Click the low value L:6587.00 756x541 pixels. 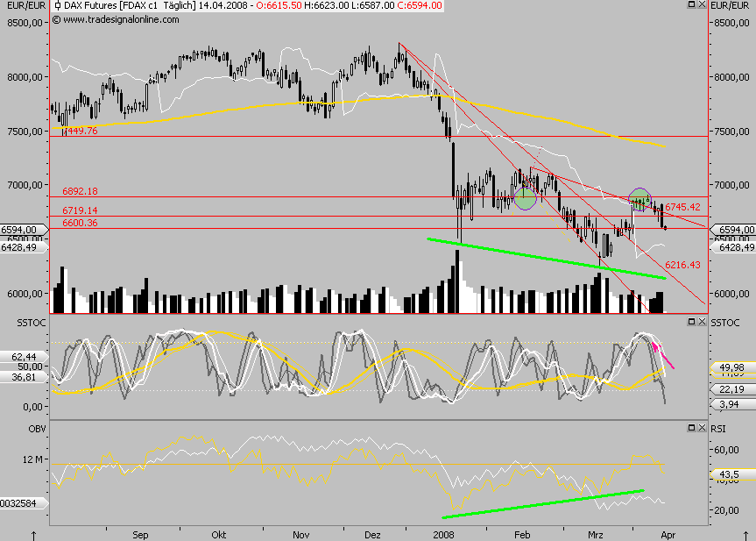click(372, 6)
